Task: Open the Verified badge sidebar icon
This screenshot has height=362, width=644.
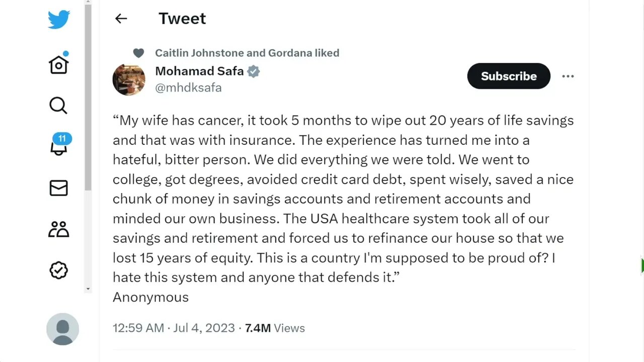Action: 59,270
